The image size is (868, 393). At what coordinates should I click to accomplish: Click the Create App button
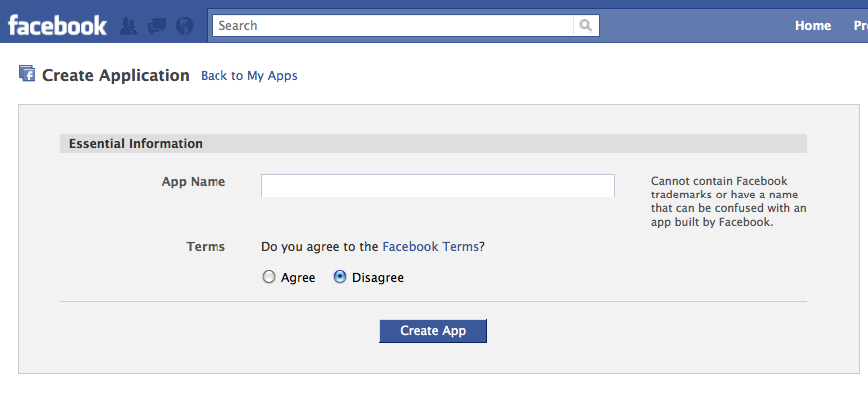click(433, 331)
